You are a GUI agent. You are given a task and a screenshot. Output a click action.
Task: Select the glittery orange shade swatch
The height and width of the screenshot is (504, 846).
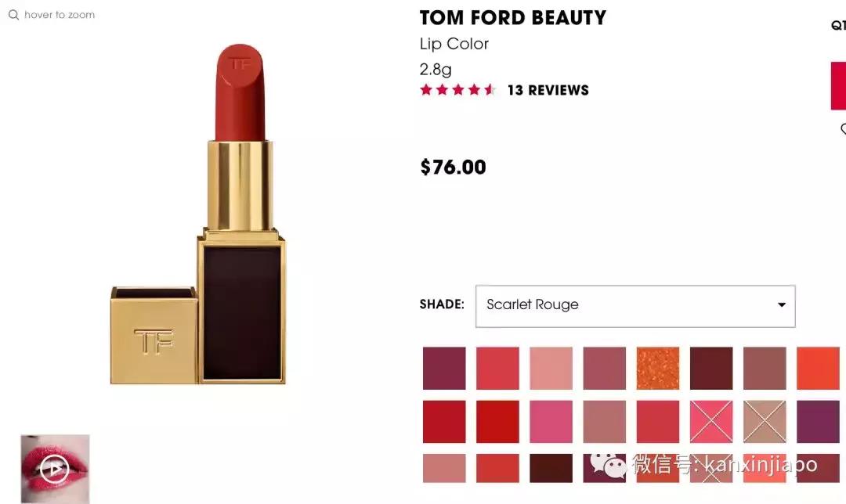coord(658,368)
